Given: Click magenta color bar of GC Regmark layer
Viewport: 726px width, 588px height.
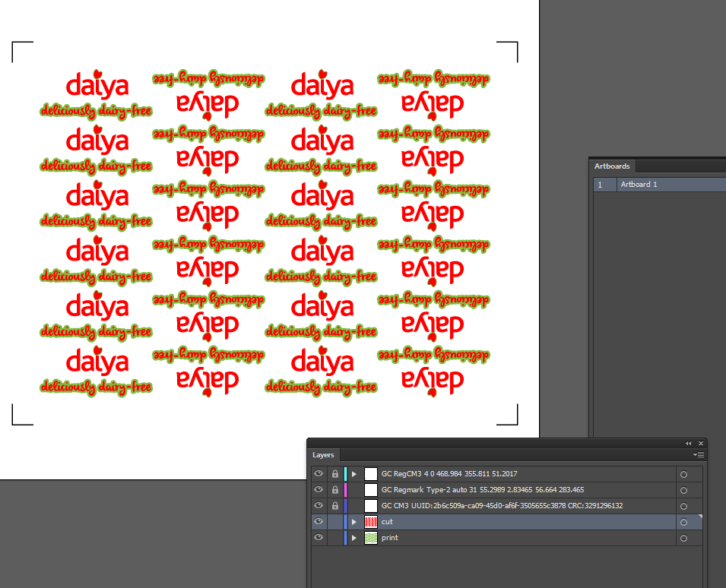Looking at the screenshot, I should (x=345, y=489).
